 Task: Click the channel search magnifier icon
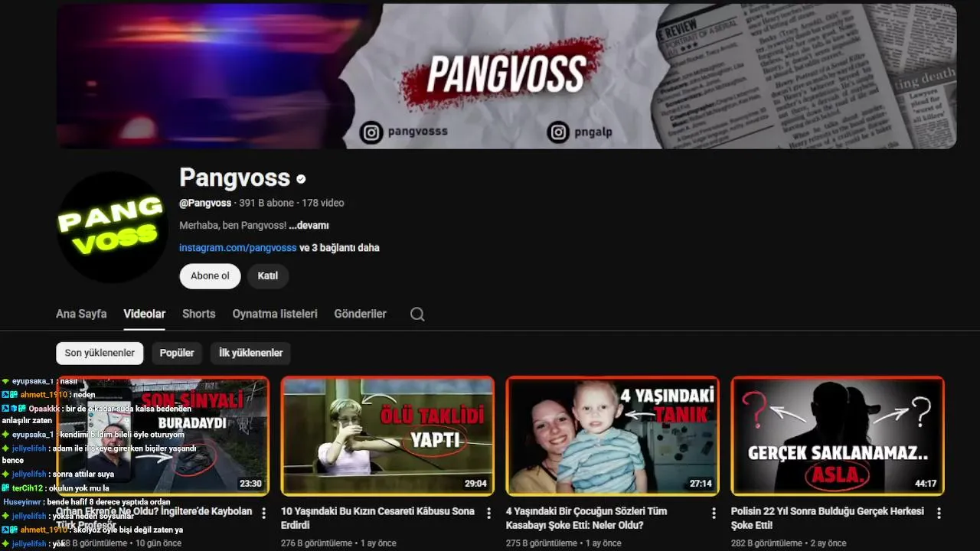pyautogui.click(x=417, y=314)
